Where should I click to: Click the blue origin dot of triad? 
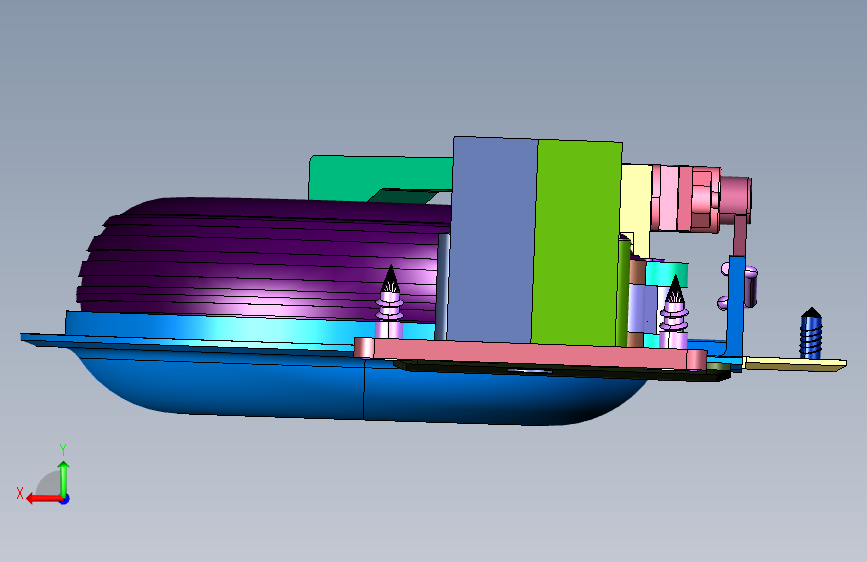point(65,499)
